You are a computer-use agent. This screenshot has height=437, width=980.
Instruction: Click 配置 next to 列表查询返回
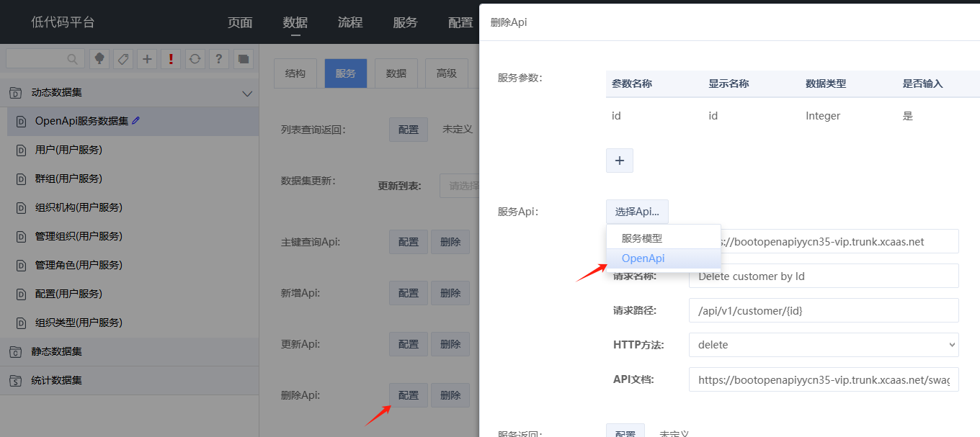(x=409, y=130)
